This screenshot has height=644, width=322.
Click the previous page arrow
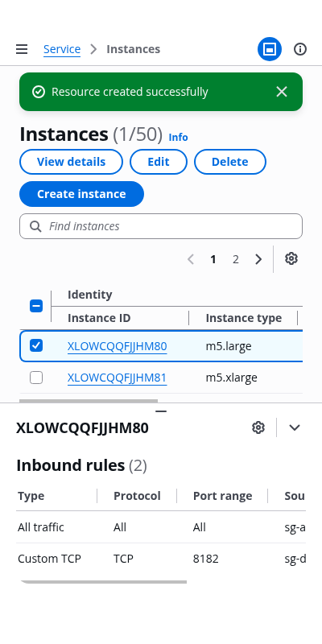[x=191, y=259]
